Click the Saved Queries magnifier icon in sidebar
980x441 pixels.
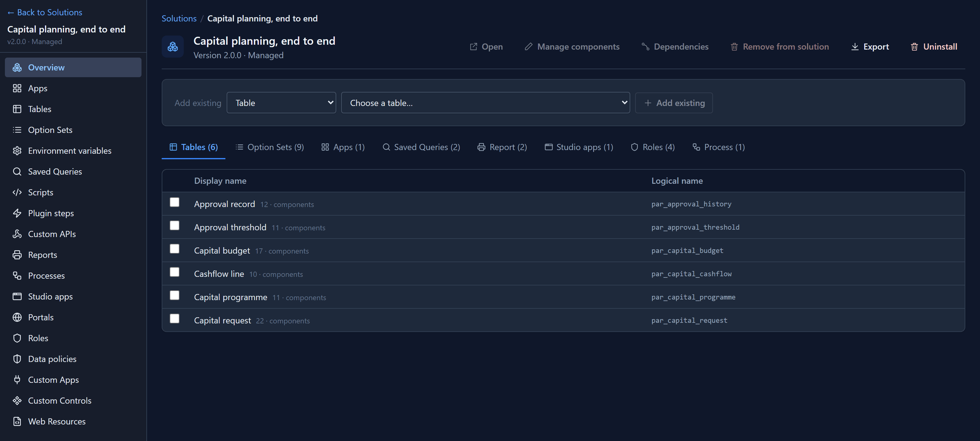tap(17, 171)
